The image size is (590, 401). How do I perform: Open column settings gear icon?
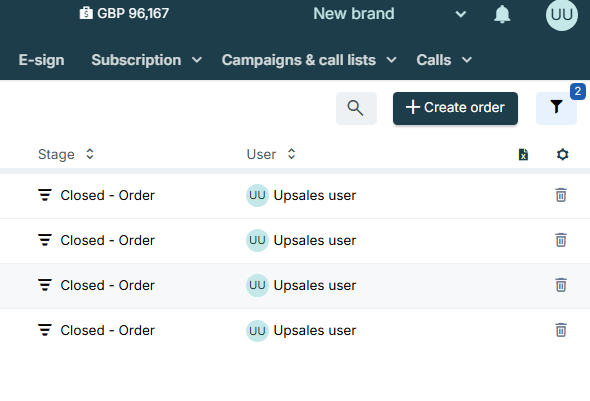[562, 155]
